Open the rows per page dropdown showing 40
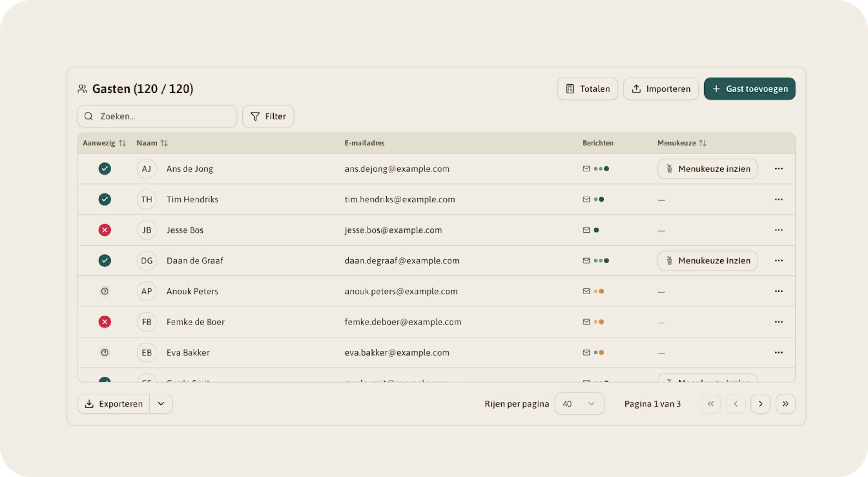This screenshot has height=477, width=868. click(x=579, y=403)
